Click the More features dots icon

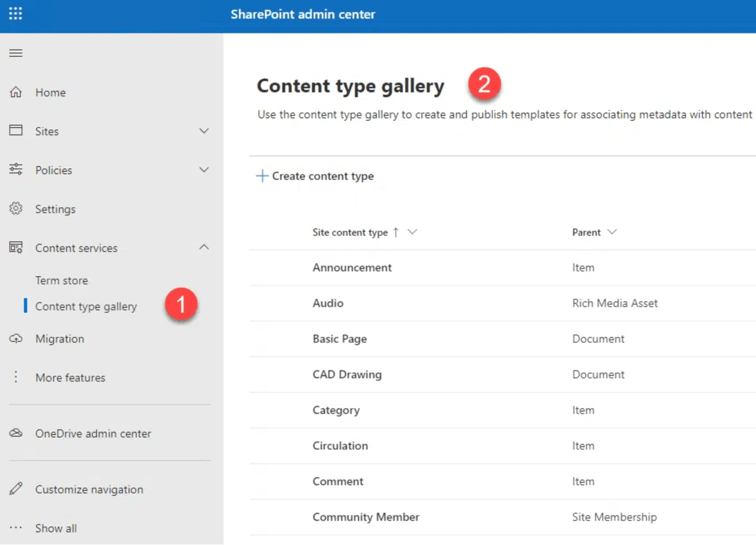pyautogui.click(x=16, y=377)
